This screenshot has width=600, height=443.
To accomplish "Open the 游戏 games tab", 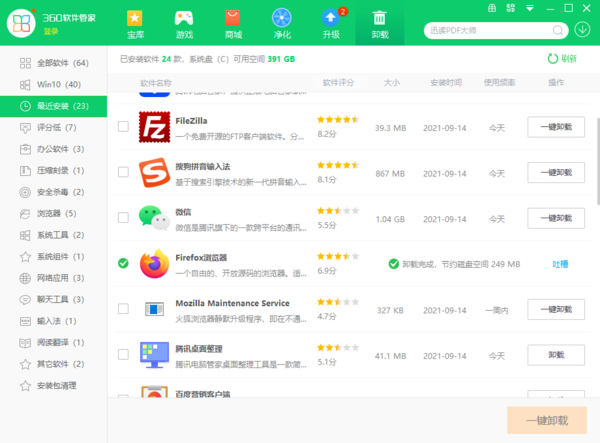I will click(x=183, y=24).
